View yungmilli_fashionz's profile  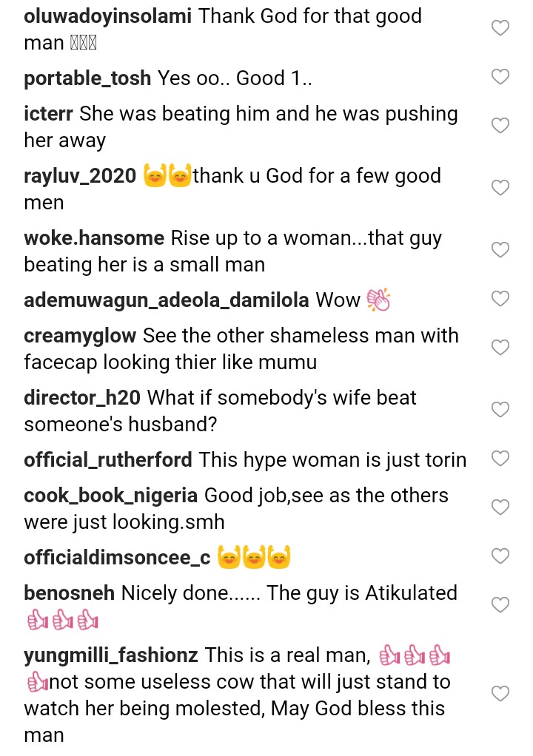pyautogui.click(x=111, y=655)
